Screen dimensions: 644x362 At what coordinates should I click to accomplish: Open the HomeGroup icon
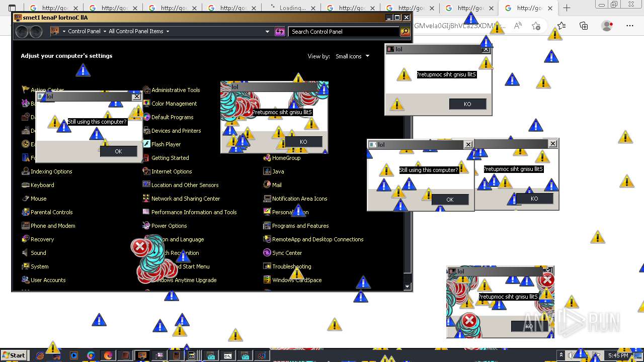267,158
